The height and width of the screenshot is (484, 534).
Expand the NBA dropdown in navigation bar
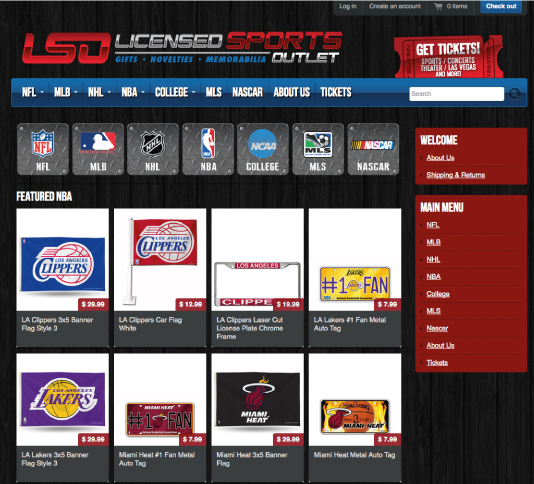pyautogui.click(x=133, y=92)
